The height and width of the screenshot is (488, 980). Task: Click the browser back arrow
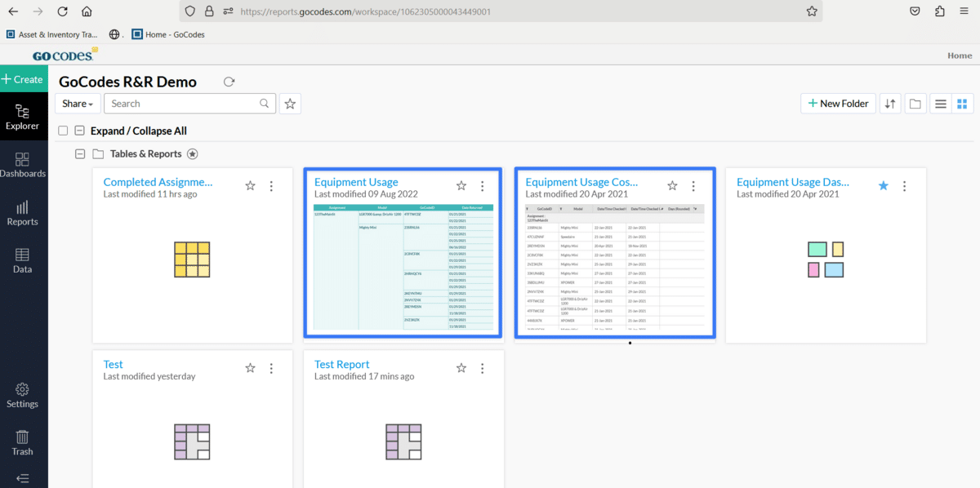click(13, 11)
